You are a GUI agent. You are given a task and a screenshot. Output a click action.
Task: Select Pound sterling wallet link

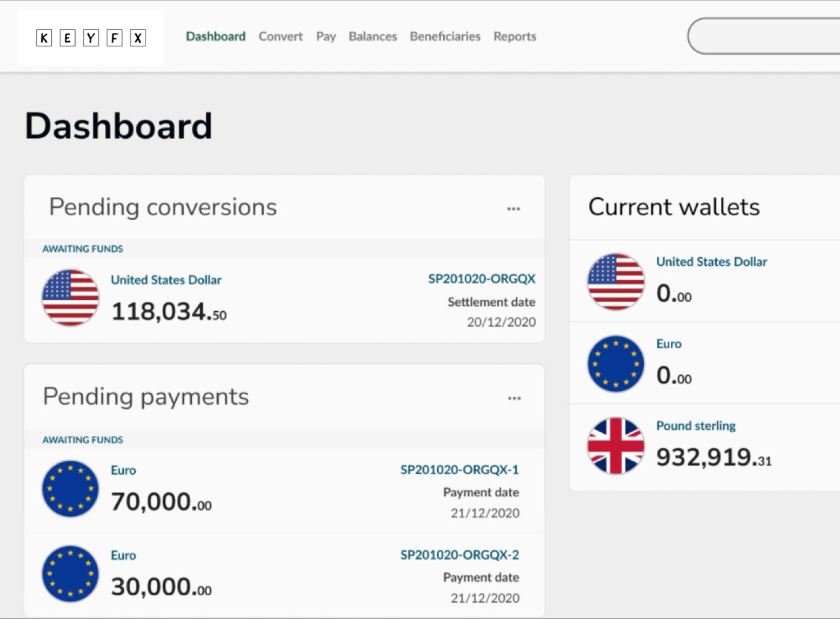696,426
